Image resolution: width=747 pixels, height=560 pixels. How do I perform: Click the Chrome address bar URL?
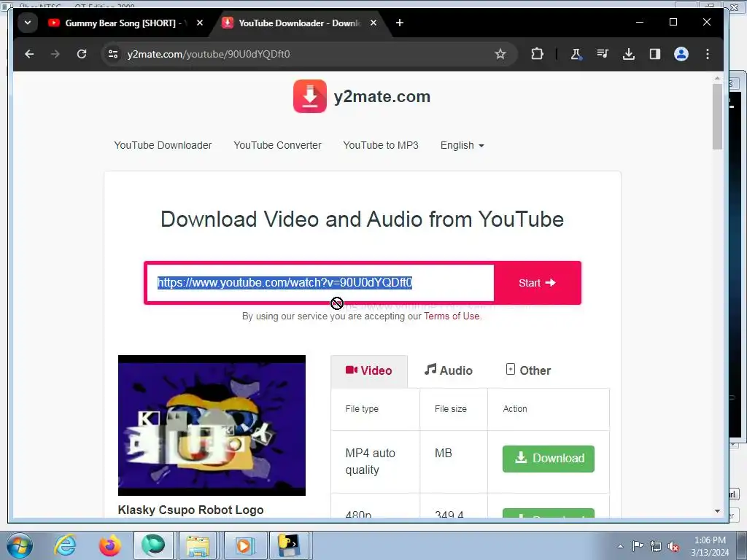point(208,54)
